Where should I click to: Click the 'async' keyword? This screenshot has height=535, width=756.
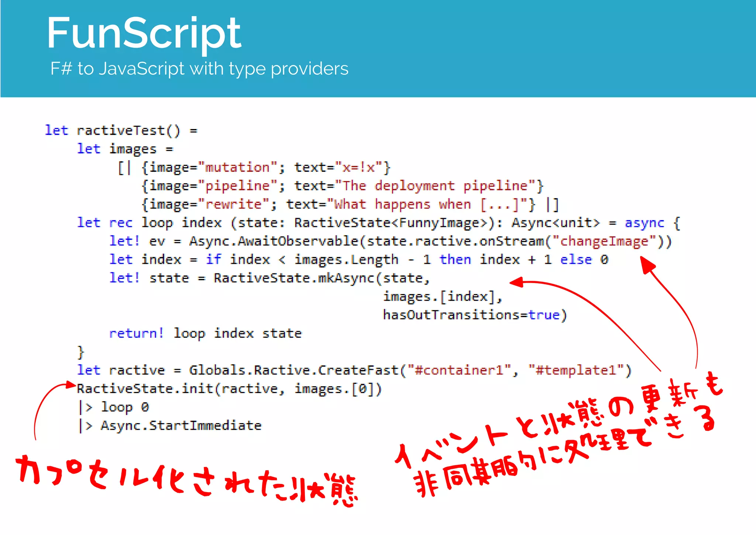coord(645,223)
